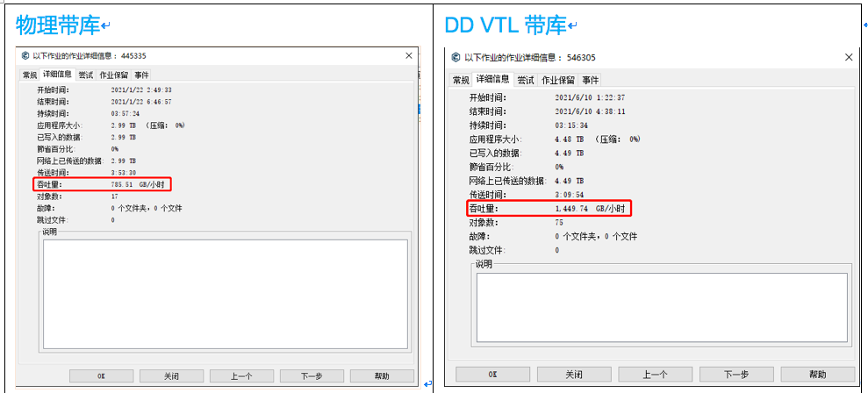
Task: Open 事件 tab in job 445335 window
Action: [x=141, y=75]
